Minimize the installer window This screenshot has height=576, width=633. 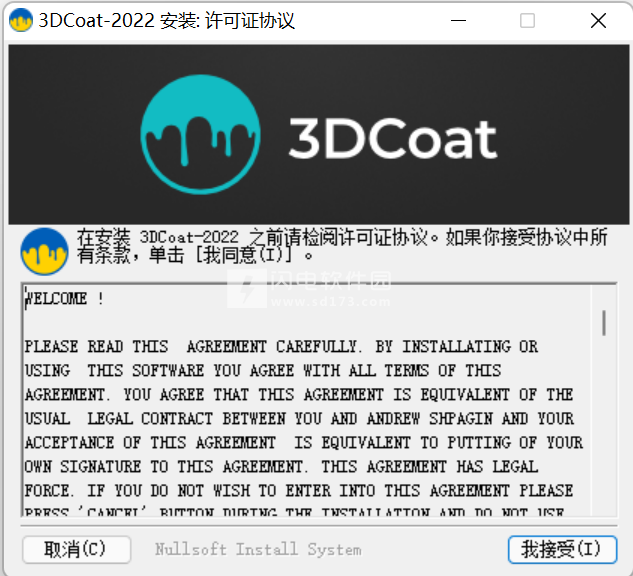coord(458,21)
